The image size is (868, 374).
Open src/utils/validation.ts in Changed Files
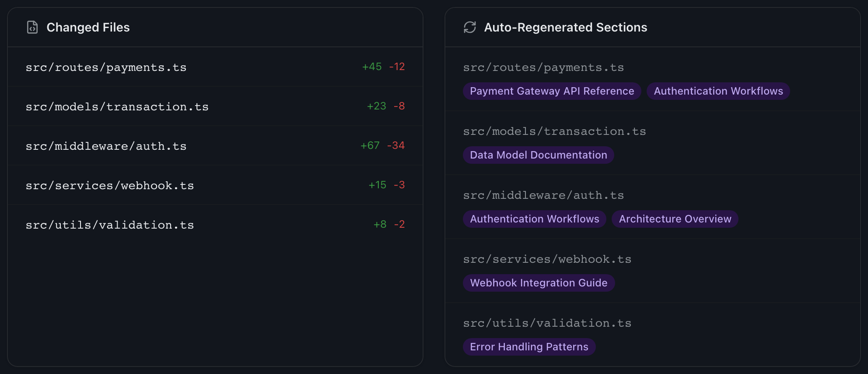109,225
